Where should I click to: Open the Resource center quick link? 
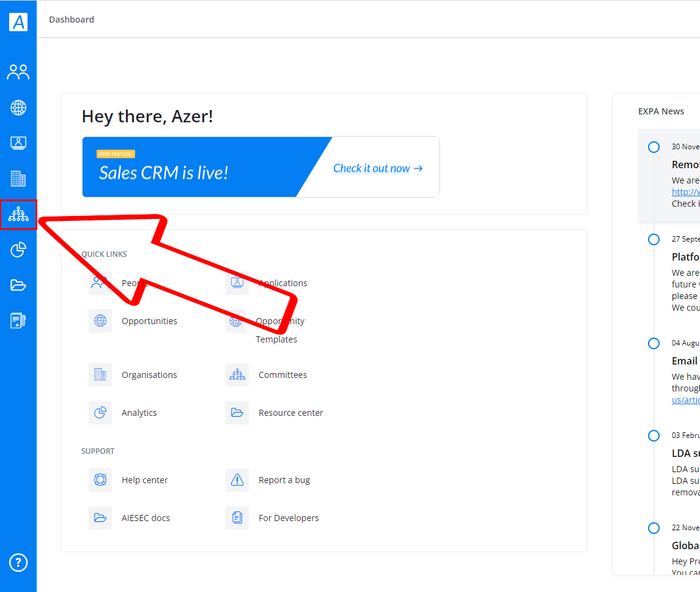[290, 413]
